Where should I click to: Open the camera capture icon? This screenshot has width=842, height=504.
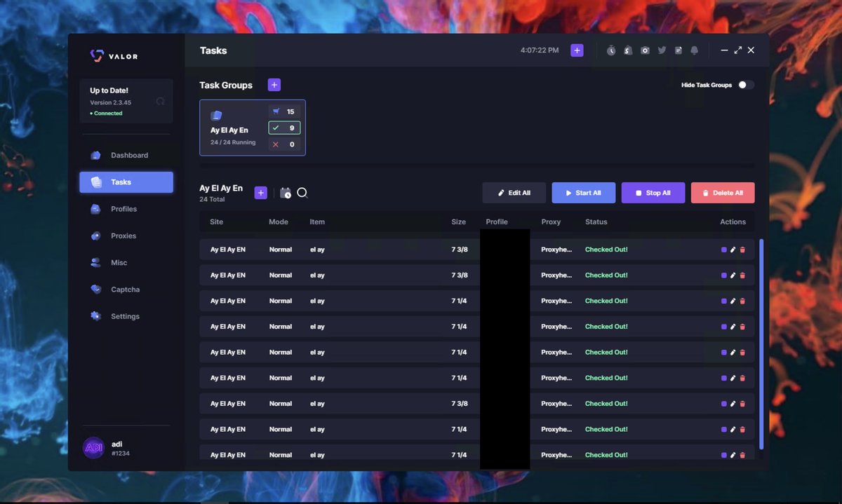pos(644,50)
